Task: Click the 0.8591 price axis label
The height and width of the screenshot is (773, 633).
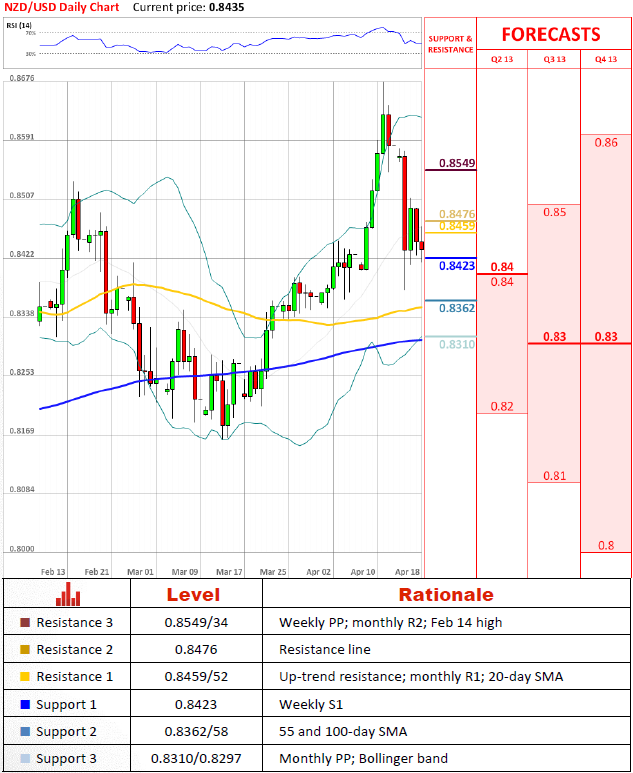Action: [x=22, y=137]
